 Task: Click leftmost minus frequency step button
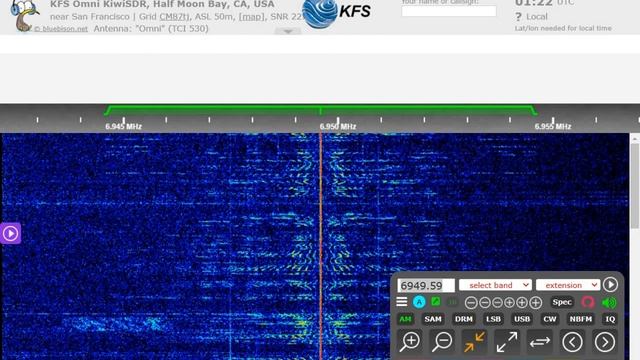tap(471, 302)
